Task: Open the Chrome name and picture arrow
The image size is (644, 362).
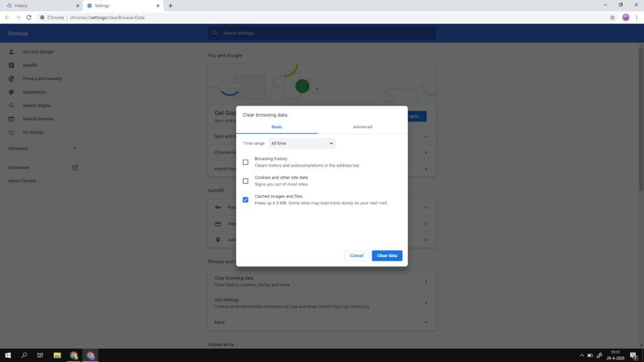Action: pyautogui.click(x=426, y=153)
